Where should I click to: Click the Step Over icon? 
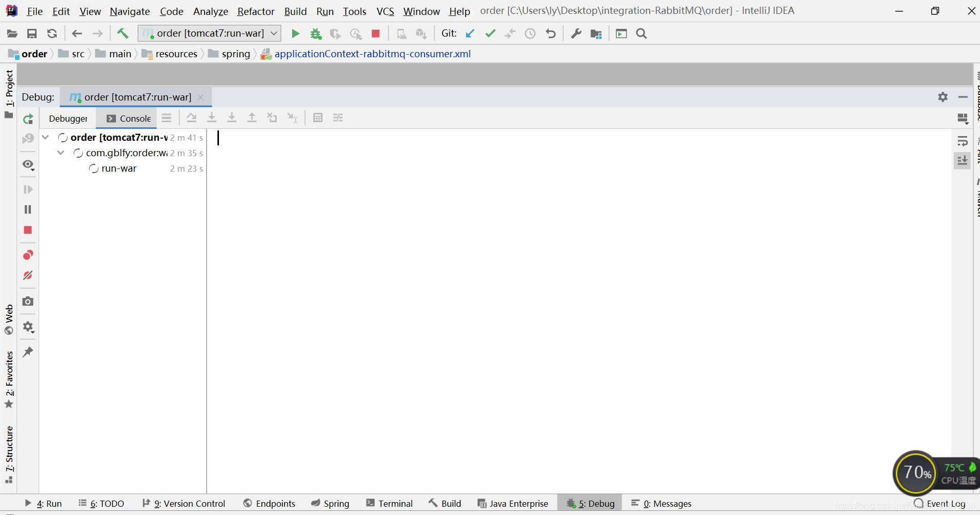192,118
